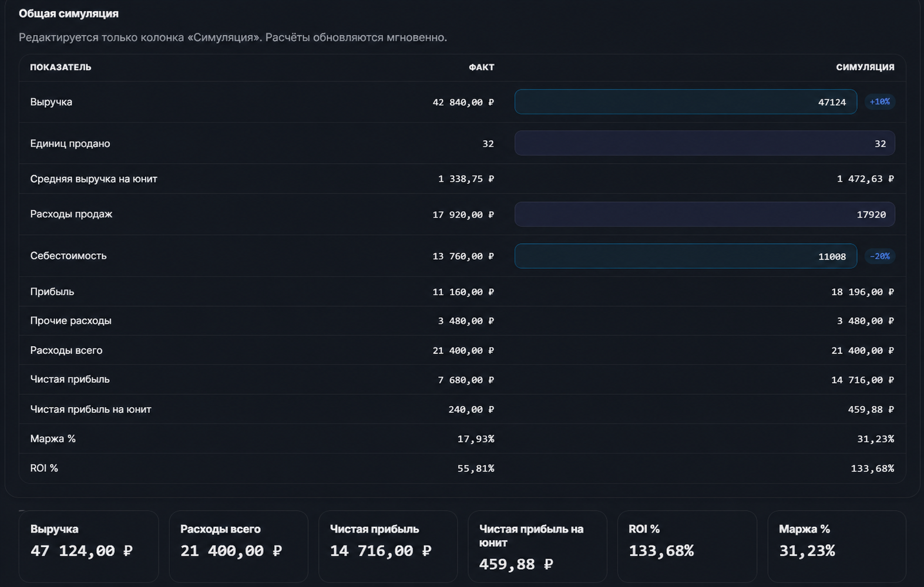Open the Расходы всего summary card
Viewport: 924px width, 587px height.
click(238, 546)
